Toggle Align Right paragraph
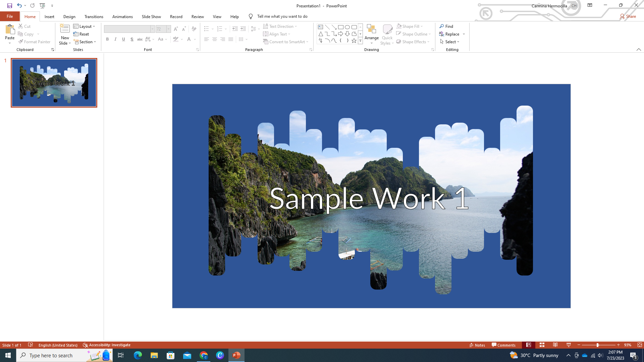The width and height of the screenshot is (644, 362). click(223, 39)
